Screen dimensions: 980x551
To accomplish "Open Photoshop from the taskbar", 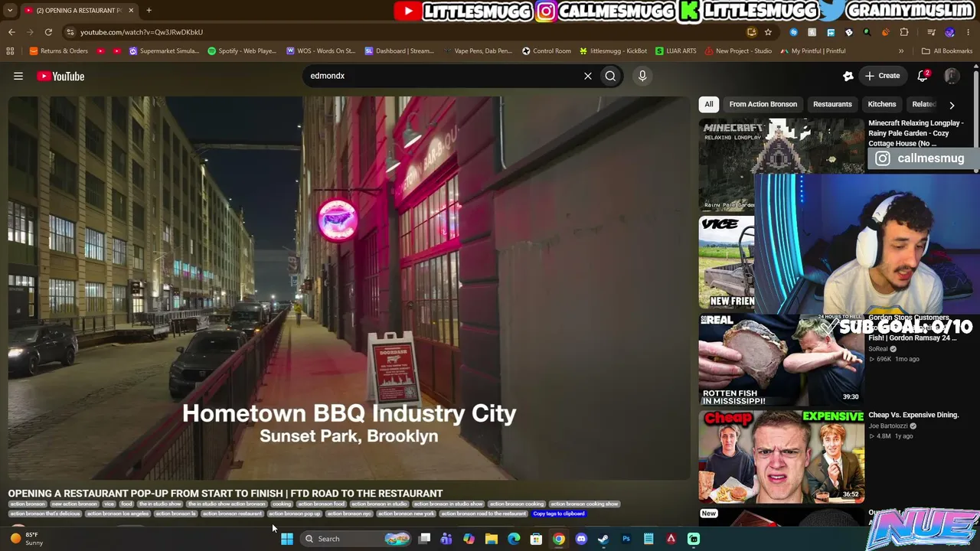I will (x=626, y=539).
